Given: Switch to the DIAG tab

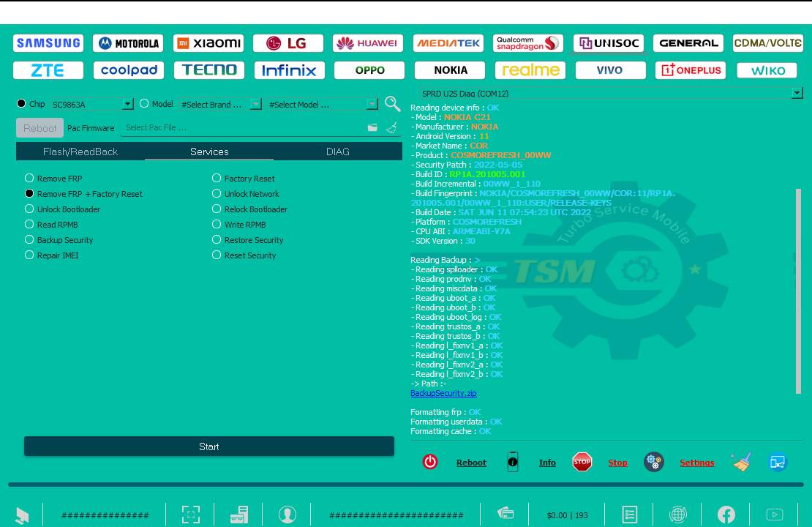Looking at the screenshot, I should 338,152.
